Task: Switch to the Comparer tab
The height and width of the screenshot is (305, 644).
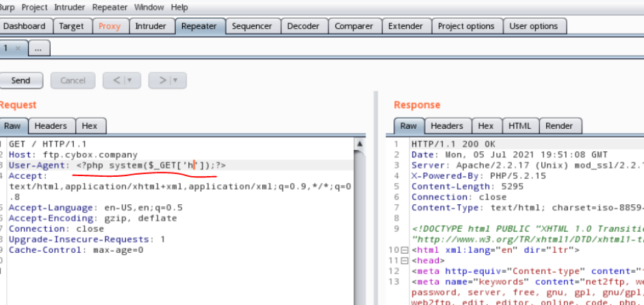Action: pyautogui.click(x=354, y=26)
